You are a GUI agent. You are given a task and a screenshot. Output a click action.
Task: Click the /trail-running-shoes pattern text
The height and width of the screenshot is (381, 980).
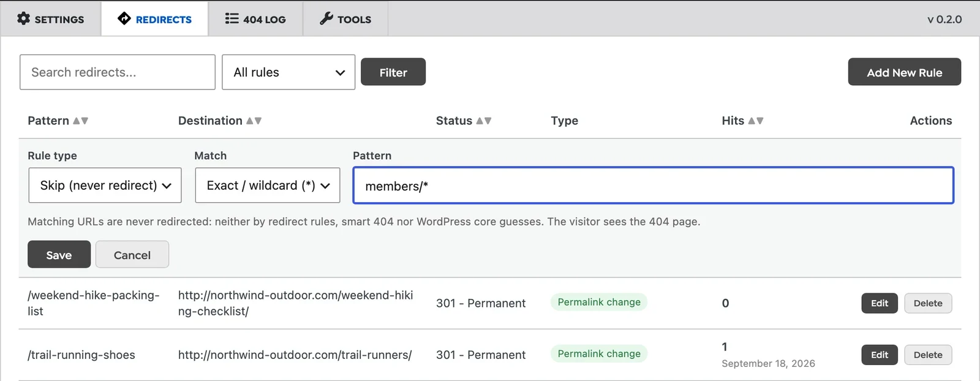pos(81,355)
